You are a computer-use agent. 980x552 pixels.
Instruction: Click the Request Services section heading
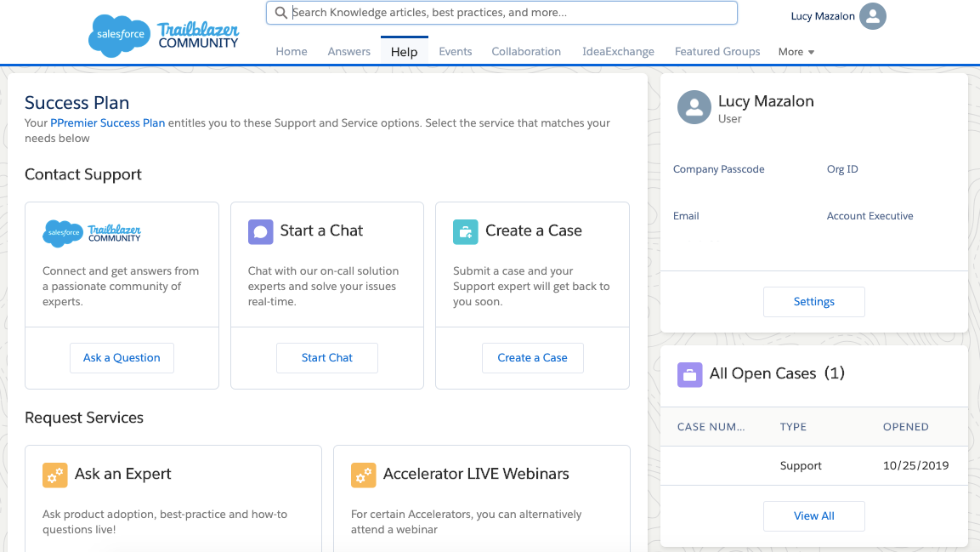click(x=84, y=418)
